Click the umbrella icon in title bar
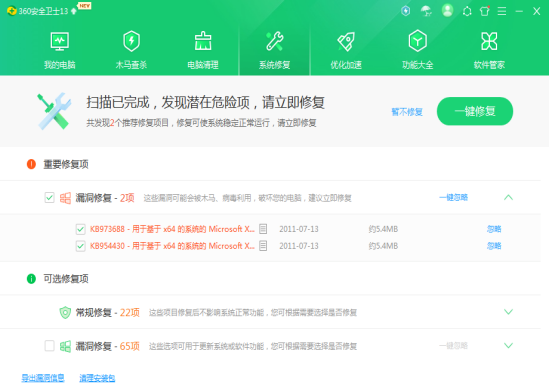This screenshot has width=550, height=391. pyautogui.click(x=426, y=11)
